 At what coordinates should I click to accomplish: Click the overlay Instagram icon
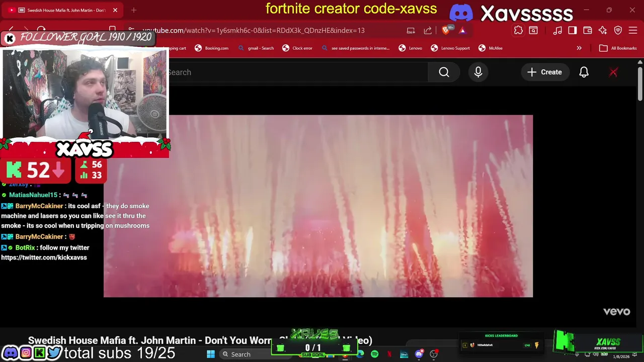coord(25,353)
